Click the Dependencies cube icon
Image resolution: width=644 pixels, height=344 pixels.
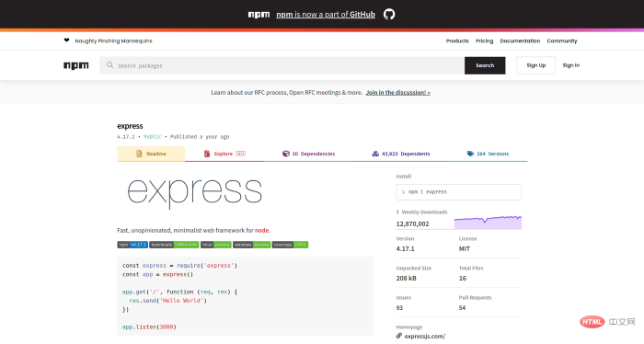(x=286, y=154)
